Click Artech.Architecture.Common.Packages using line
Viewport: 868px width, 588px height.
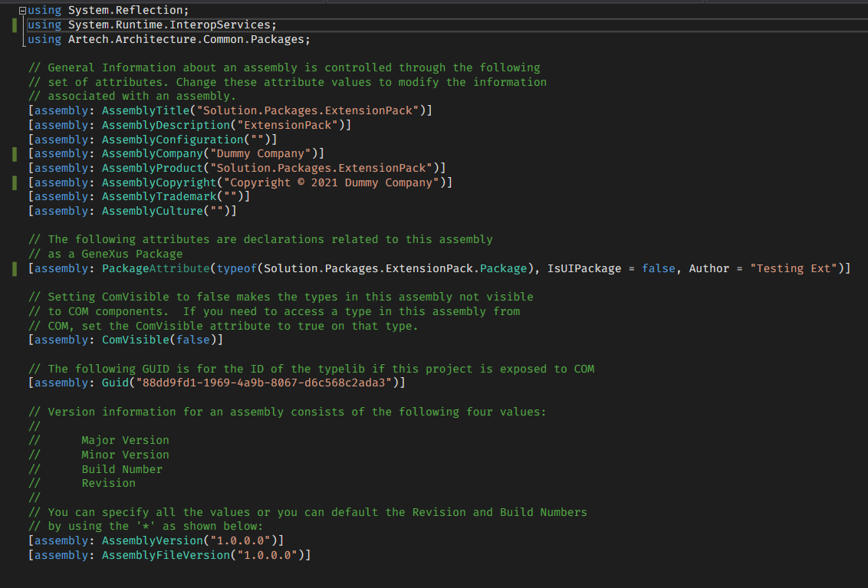[x=169, y=39]
